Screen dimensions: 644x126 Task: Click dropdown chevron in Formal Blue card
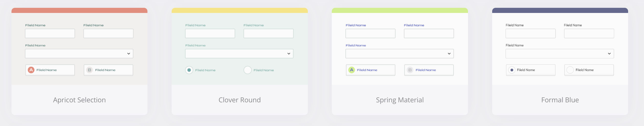[x=609, y=54]
